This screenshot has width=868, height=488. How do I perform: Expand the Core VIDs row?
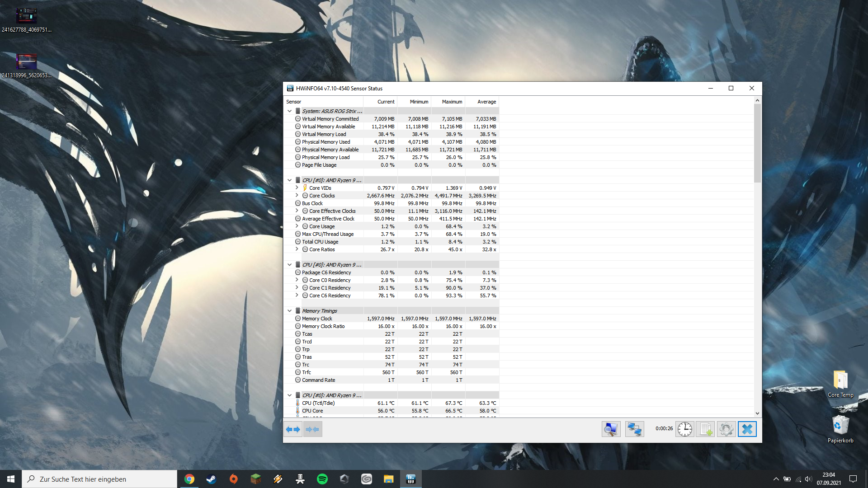tap(297, 188)
